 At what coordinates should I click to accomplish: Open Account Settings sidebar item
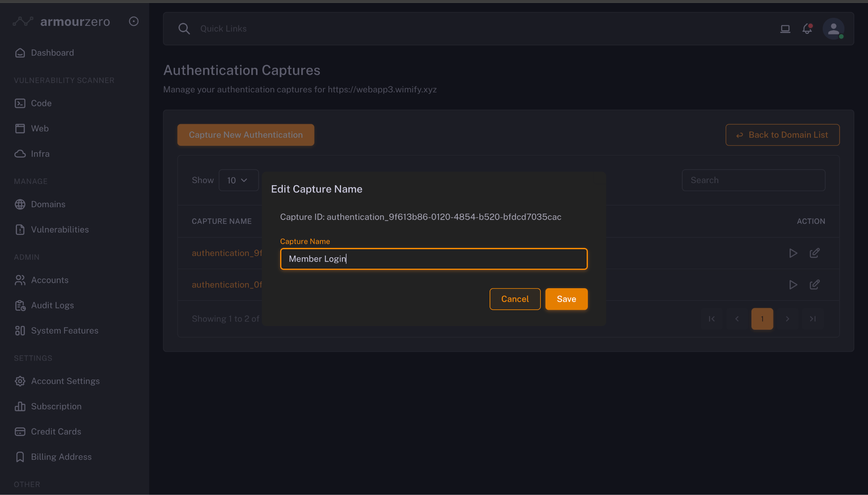(65, 381)
